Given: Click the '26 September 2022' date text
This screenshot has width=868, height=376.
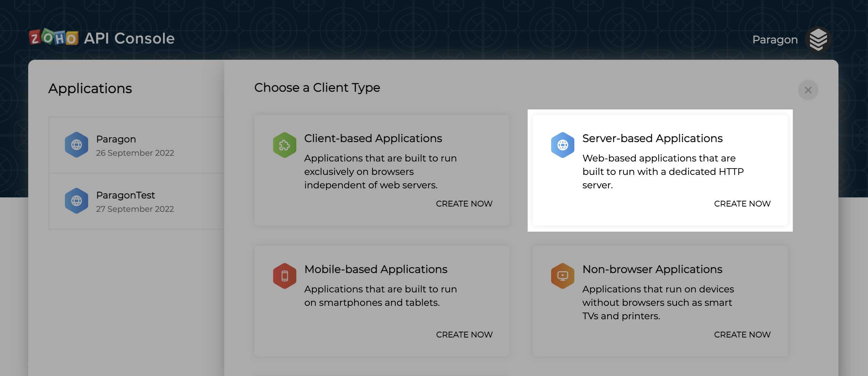Looking at the screenshot, I should tap(135, 153).
